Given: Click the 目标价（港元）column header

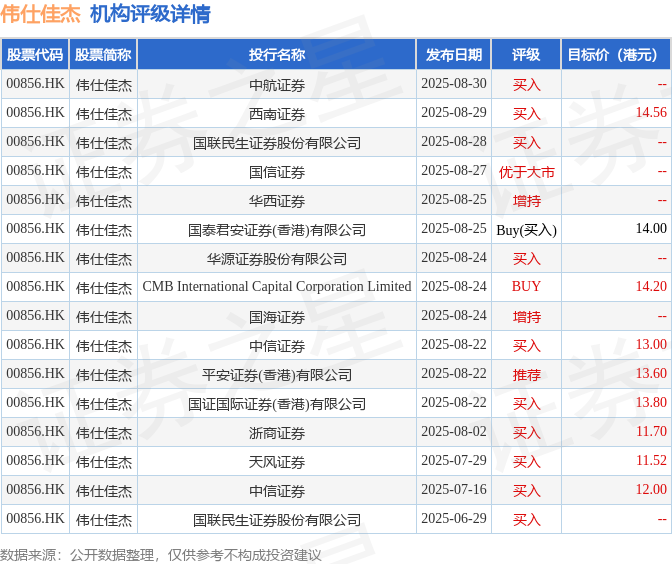Looking at the screenshot, I should tap(615, 54).
